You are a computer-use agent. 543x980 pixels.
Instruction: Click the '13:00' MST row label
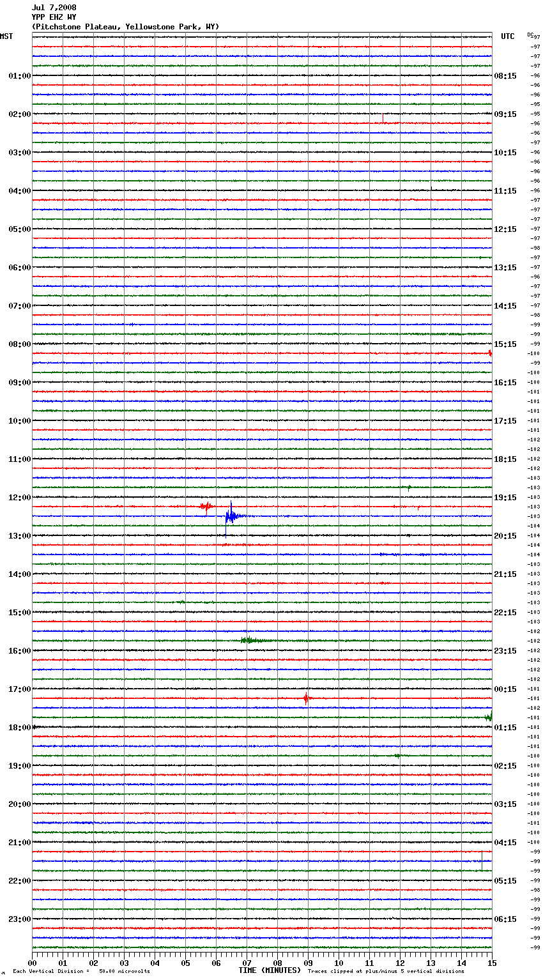19,536
